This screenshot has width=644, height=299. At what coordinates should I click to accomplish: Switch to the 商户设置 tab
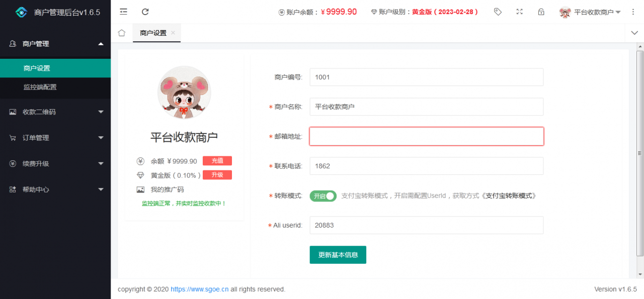pos(152,33)
